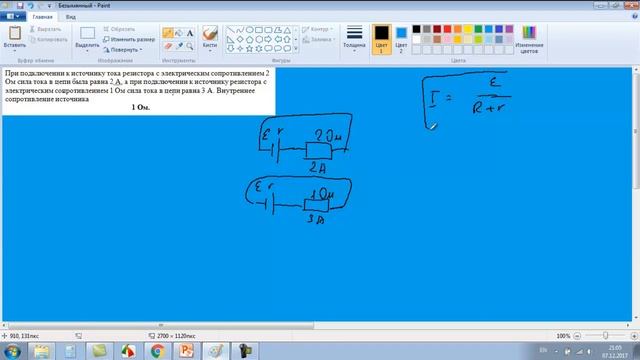
Task: Click the zoom in plus button
Action: (634, 336)
